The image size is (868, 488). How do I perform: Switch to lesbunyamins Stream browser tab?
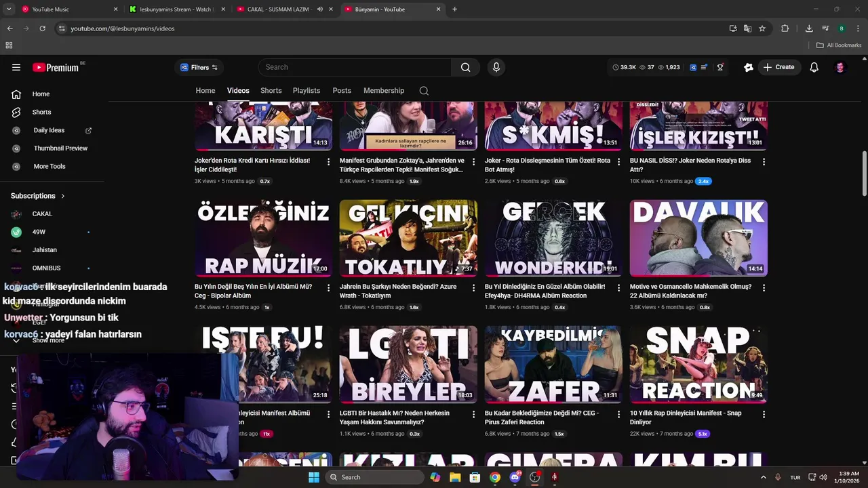[x=178, y=9]
